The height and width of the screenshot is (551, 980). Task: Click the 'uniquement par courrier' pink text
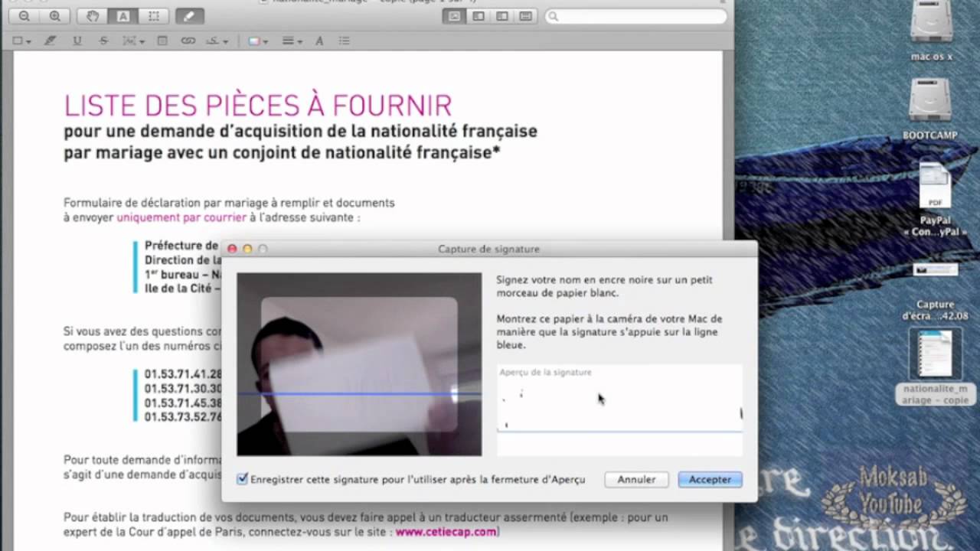181,217
